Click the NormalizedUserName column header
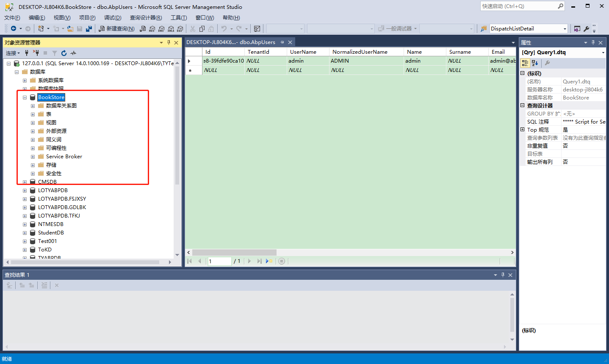 tap(366, 52)
